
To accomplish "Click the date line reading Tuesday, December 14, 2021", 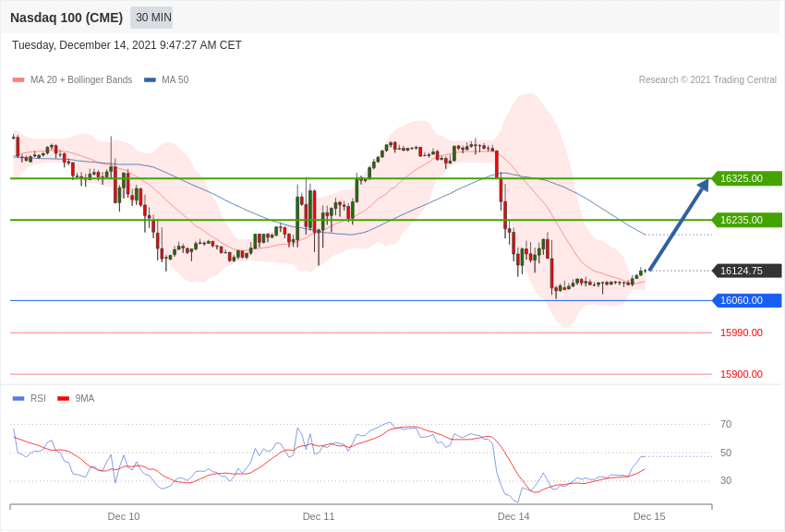I will tap(127, 45).
